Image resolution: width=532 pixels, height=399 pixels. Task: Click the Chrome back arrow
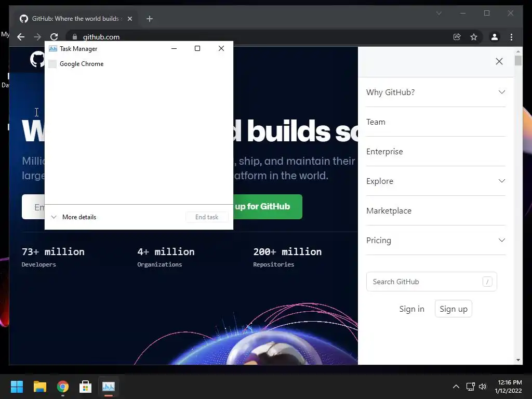21,37
